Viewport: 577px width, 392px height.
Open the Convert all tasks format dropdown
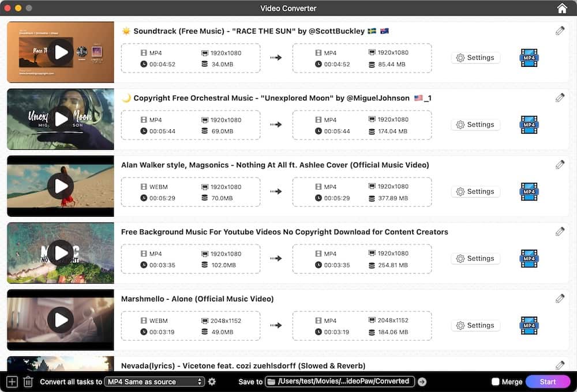tap(155, 382)
